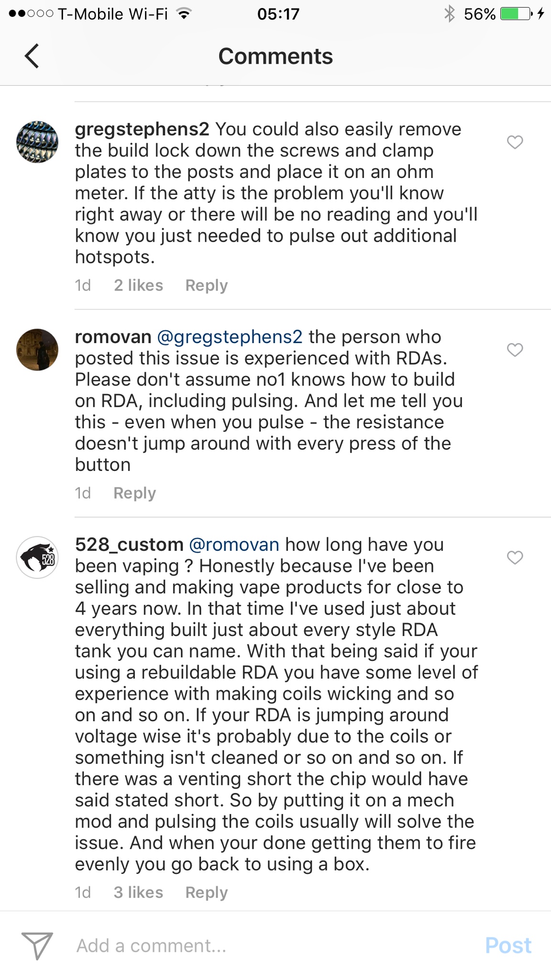Like 528_custom's comment with the heart
The image size is (551, 980).
(x=515, y=557)
